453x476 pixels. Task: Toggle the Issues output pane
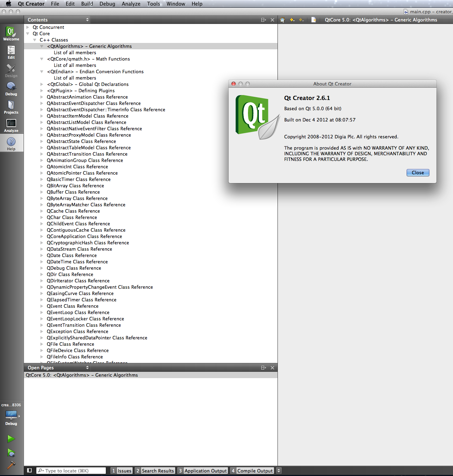pos(121,471)
